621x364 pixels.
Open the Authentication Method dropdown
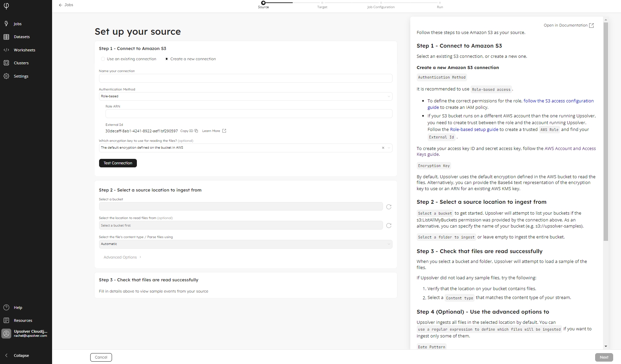coord(245,97)
